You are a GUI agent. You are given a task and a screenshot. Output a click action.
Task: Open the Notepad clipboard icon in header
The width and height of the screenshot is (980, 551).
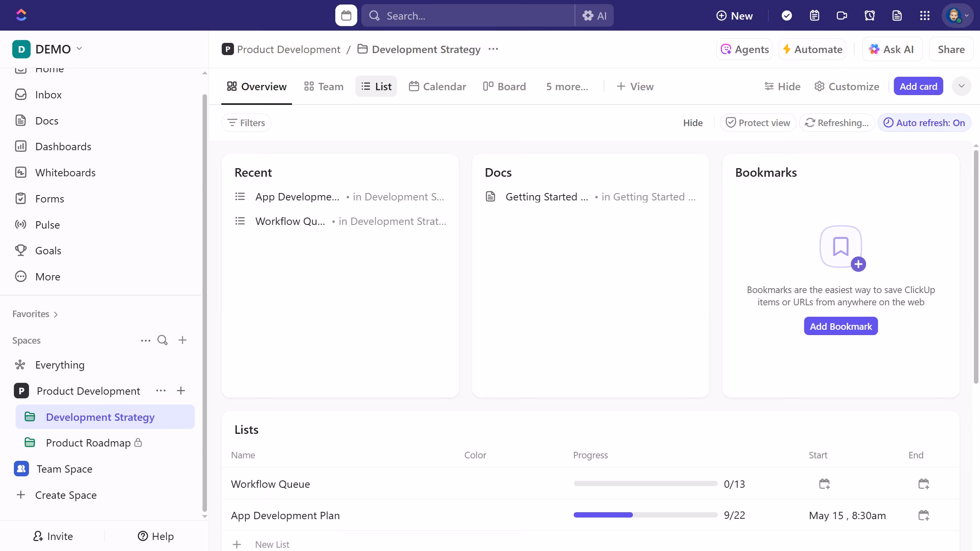pos(815,16)
